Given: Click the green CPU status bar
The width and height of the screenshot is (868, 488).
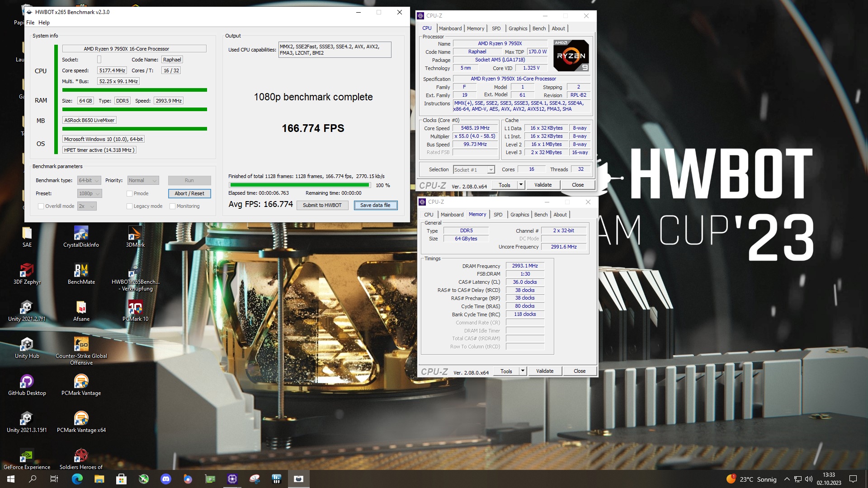Looking at the screenshot, I should point(134,90).
